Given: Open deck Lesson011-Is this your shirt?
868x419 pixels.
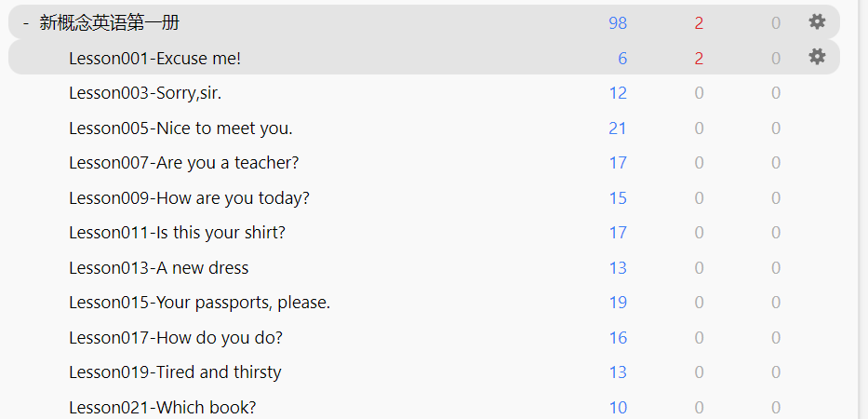Looking at the screenshot, I should (x=177, y=233).
